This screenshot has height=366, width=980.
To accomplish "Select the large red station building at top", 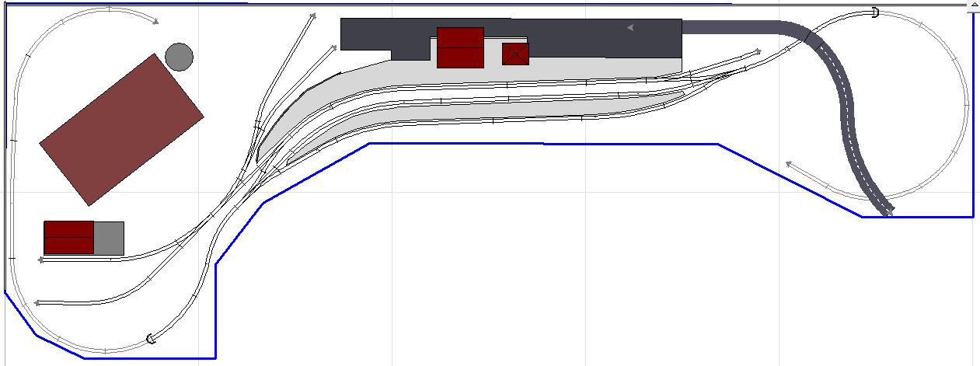I will point(460,47).
